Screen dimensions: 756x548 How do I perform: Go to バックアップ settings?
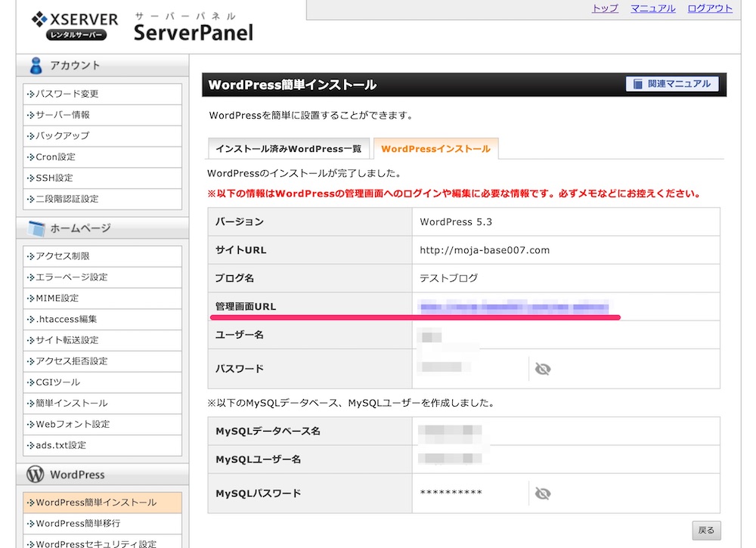102,135
